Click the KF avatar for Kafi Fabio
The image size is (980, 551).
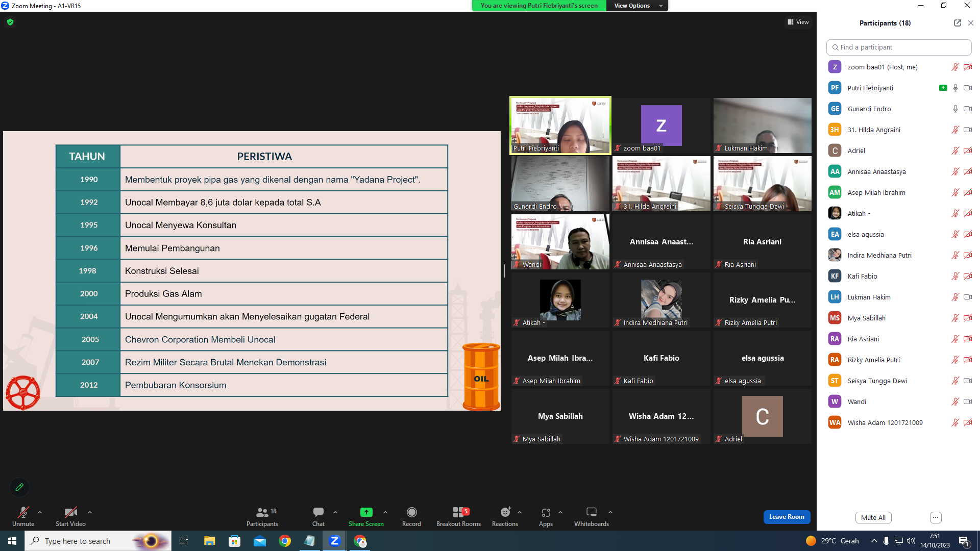click(835, 276)
